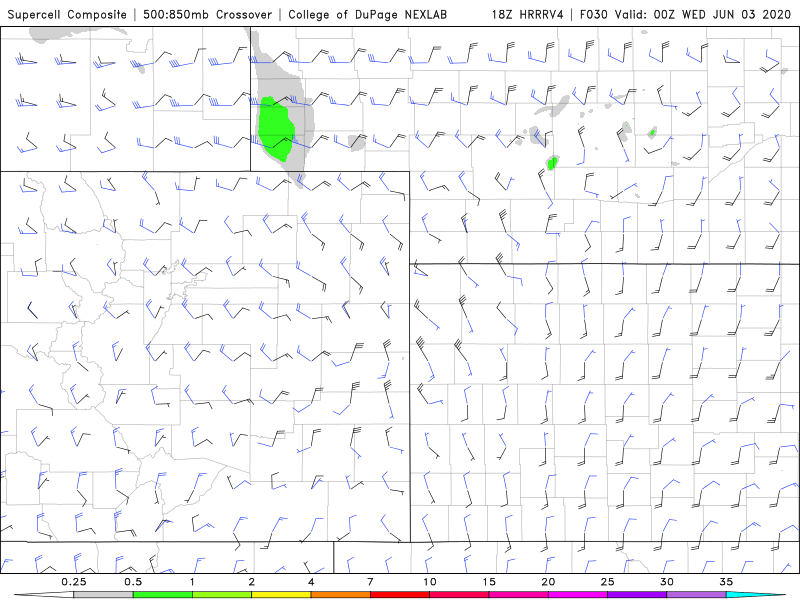This screenshot has height=600, width=800.
Task: Click the "F030 Valid: 00Z WED JUN 03 2020" text
Action: (685, 15)
